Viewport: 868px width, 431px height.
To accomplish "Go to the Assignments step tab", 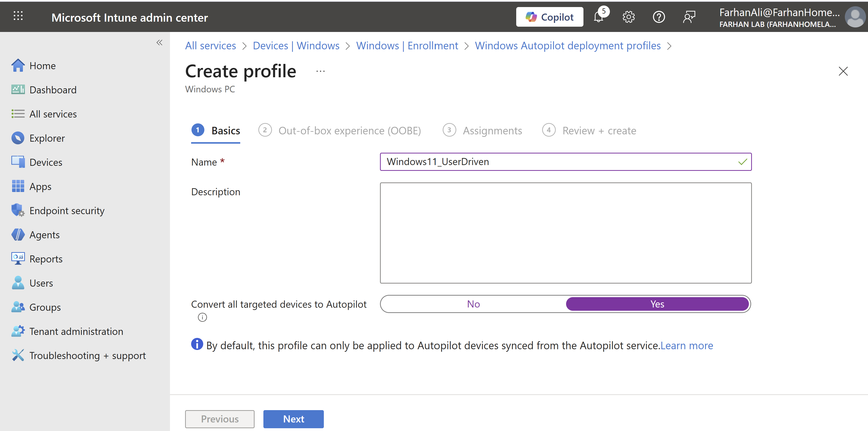I will pyautogui.click(x=492, y=131).
